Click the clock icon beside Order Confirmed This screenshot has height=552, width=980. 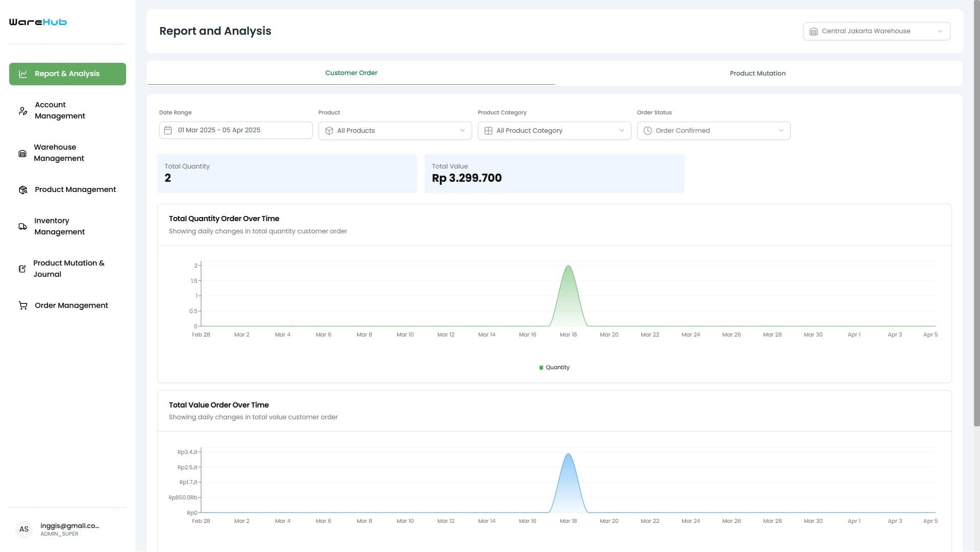tap(647, 130)
